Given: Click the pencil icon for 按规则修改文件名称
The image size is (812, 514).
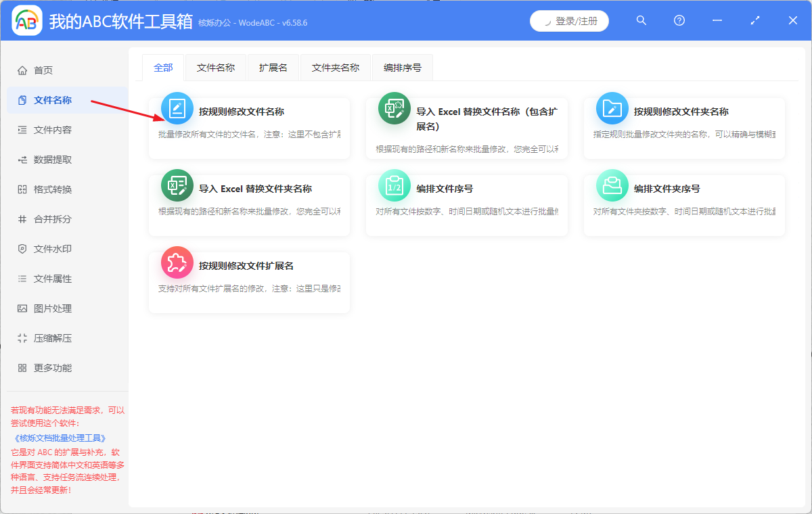Looking at the screenshot, I should [177, 108].
